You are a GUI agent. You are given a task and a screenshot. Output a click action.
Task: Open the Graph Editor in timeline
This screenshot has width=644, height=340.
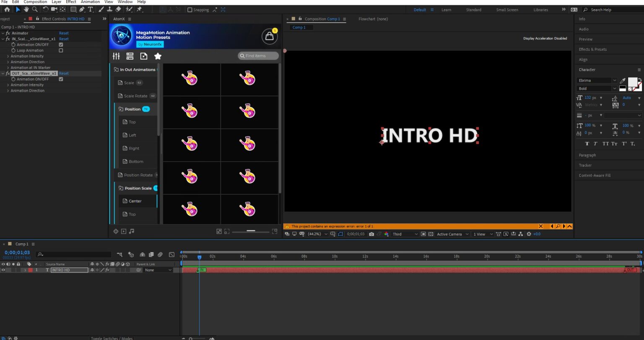(x=171, y=254)
